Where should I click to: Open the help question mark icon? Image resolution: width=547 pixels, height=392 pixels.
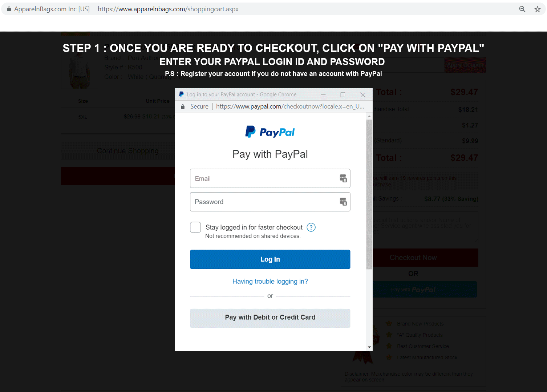coord(311,227)
